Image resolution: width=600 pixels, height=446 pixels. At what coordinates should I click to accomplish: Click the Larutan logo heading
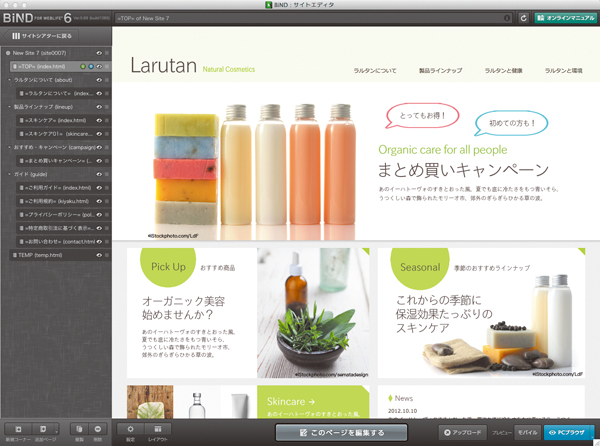[x=164, y=65]
